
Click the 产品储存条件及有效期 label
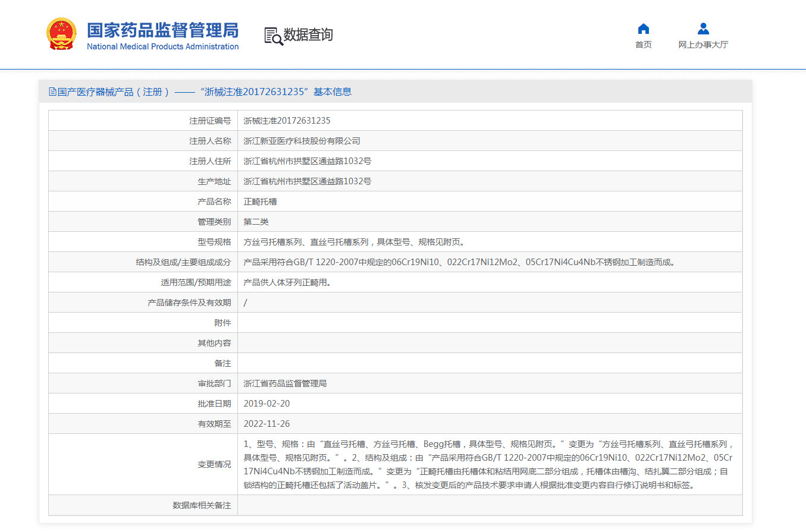point(189,303)
